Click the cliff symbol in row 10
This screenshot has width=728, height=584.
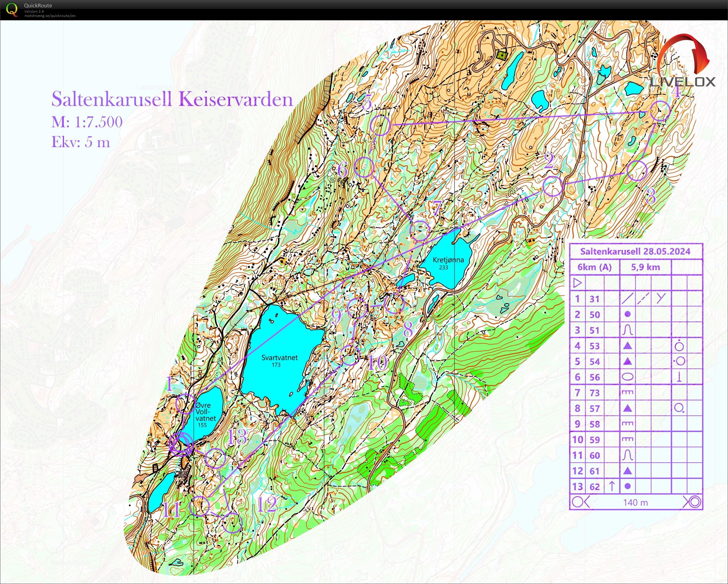click(x=627, y=439)
